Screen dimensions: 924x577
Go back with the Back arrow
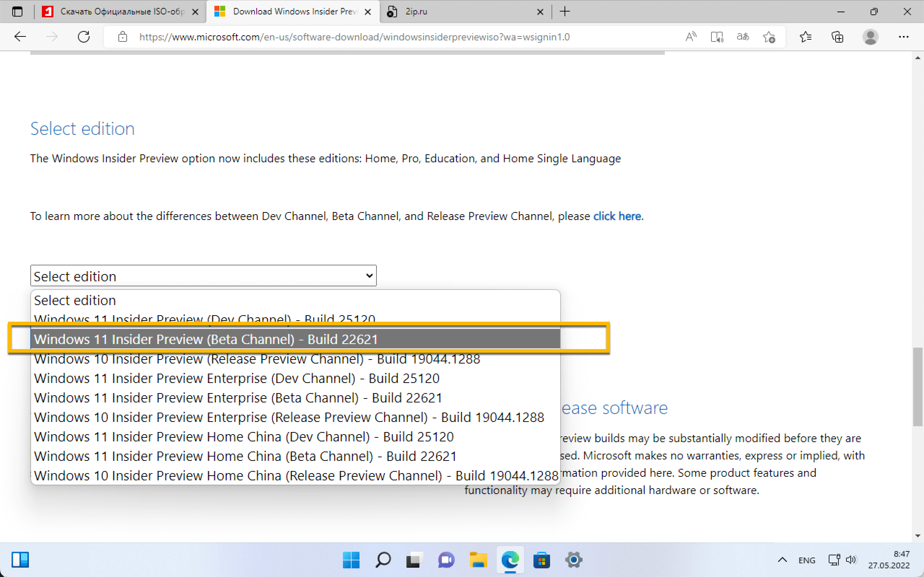pos(20,37)
